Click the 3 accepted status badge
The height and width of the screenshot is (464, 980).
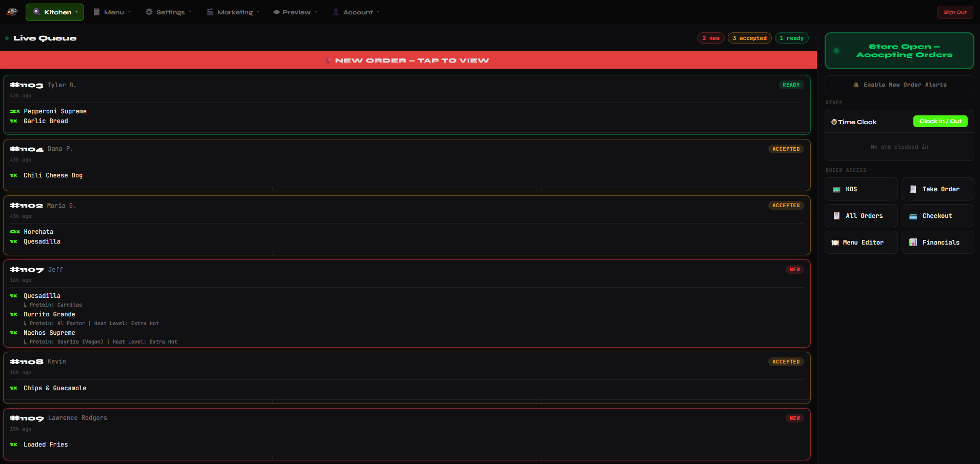coord(749,38)
